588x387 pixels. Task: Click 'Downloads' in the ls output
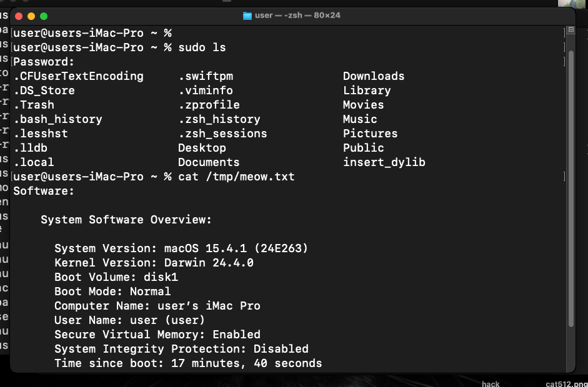point(373,76)
